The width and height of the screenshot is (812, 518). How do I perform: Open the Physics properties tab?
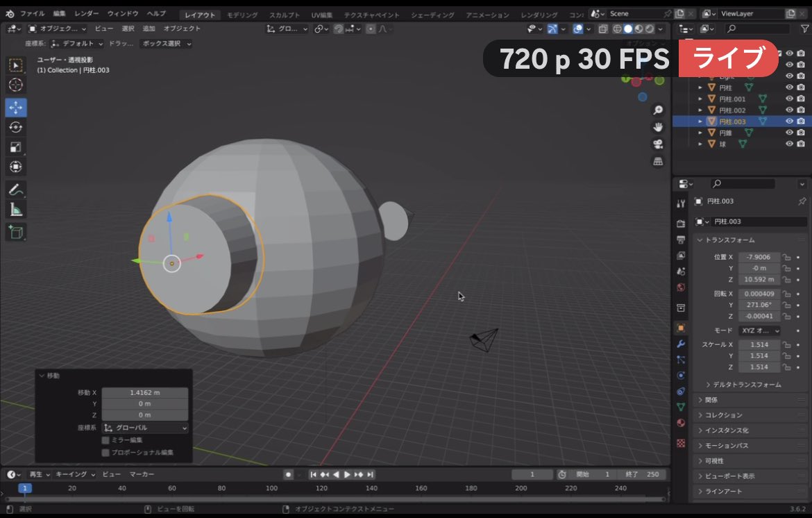[681, 376]
